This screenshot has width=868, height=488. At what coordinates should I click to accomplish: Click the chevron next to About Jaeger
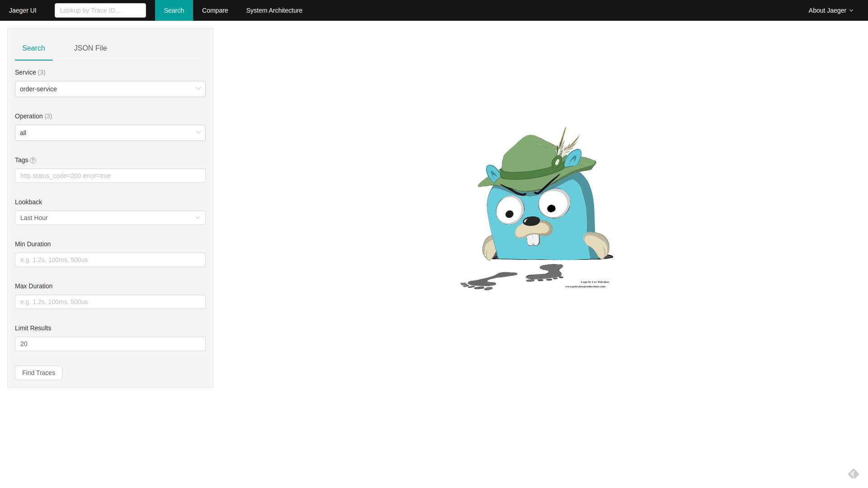coord(852,11)
